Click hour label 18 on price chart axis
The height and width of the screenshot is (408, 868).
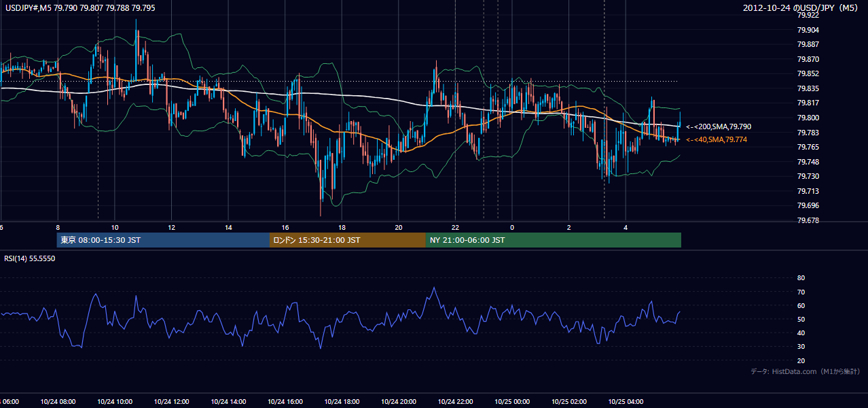(342, 227)
